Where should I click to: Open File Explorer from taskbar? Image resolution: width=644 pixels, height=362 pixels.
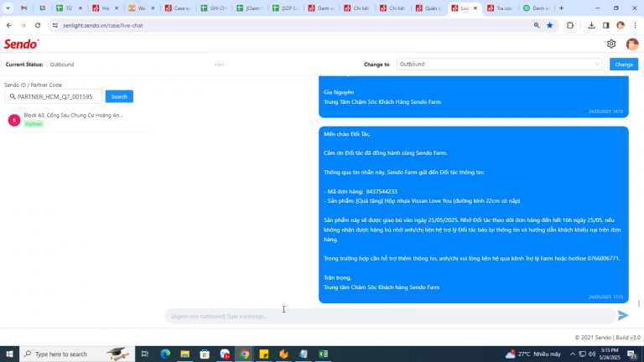(184, 354)
